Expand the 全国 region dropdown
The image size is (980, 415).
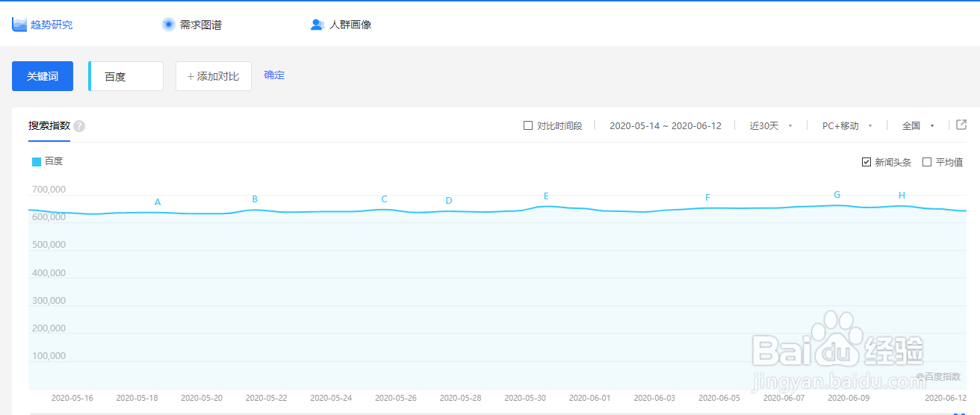tap(918, 125)
